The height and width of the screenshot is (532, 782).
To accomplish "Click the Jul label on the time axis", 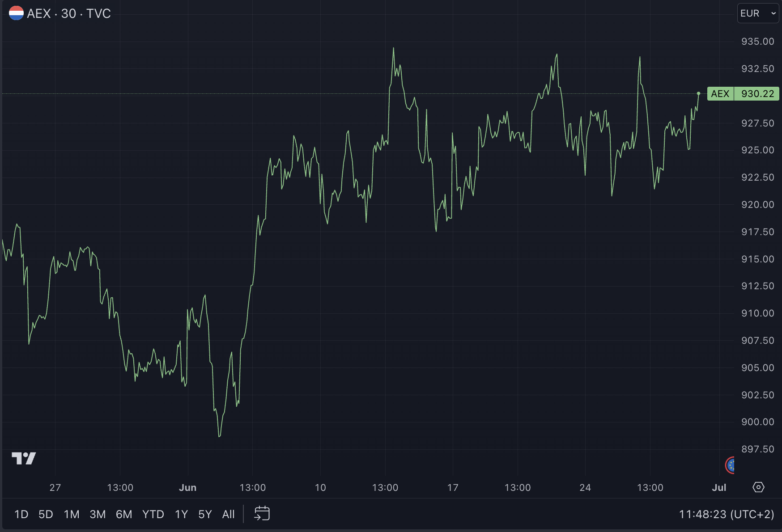I will point(719,487).
